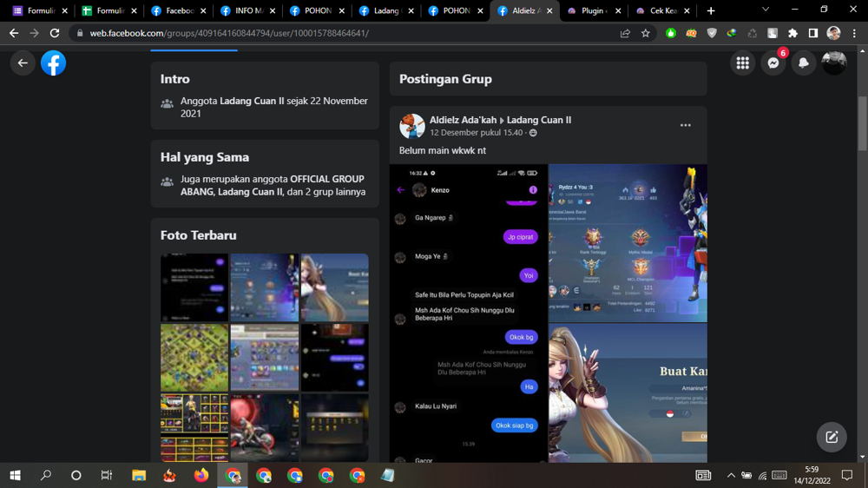Open the blonde character Buat Karakter image
The image size is (868, 488).
[x=628, y=392]
